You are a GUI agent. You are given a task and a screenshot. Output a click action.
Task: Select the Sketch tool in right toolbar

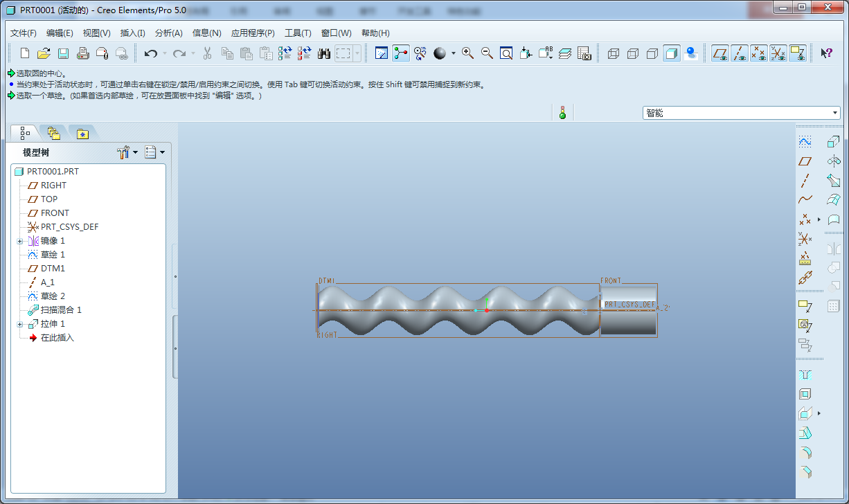coord(805,142)
